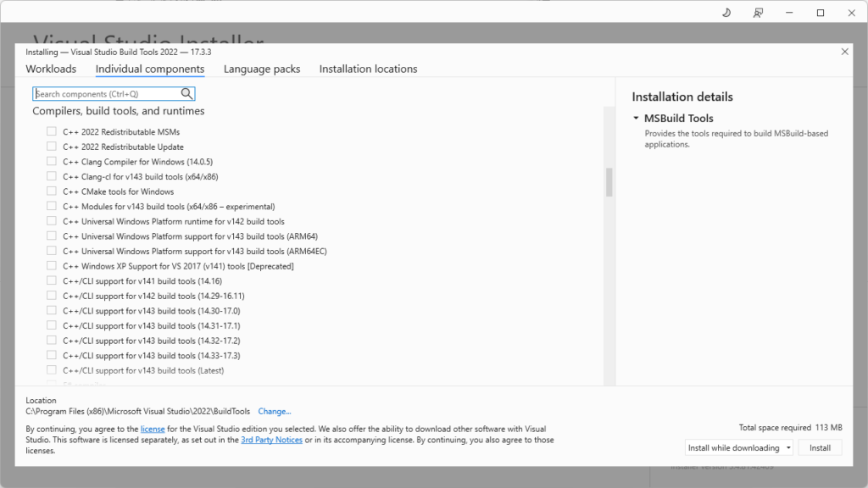
Task: Click the MSBuild Tools description text
Action: coord(737,139)
